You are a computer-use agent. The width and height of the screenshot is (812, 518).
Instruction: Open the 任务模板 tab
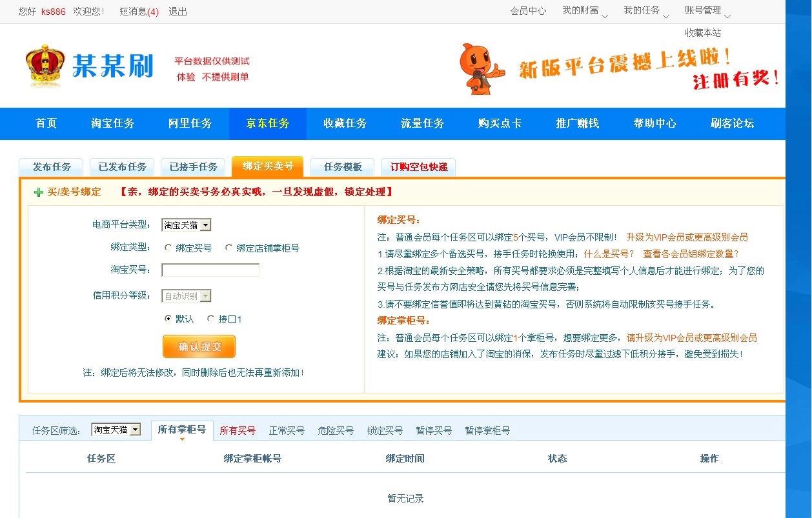click(x=343, y=167)
